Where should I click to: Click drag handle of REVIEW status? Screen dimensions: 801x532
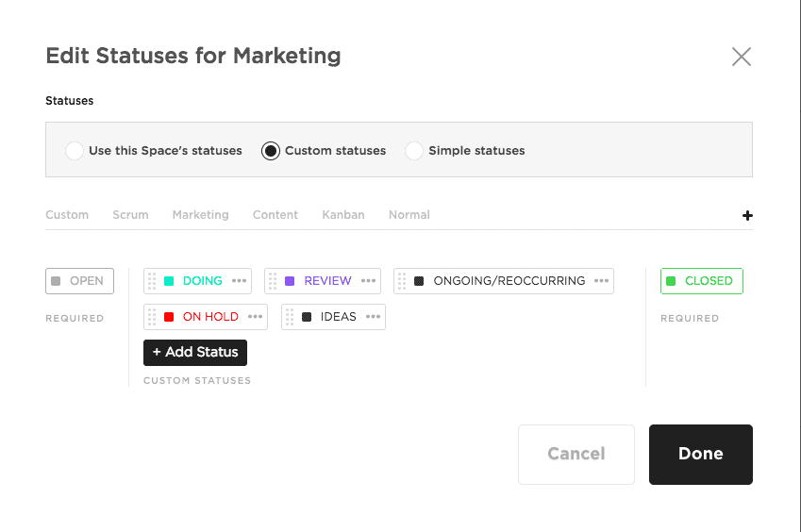click(x=273, y=281)
